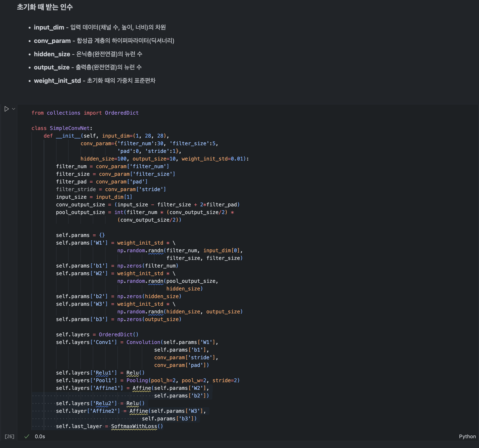Click the 'from collections import OrderedDict' line
The image size is (479, 448).
(85, 113)
